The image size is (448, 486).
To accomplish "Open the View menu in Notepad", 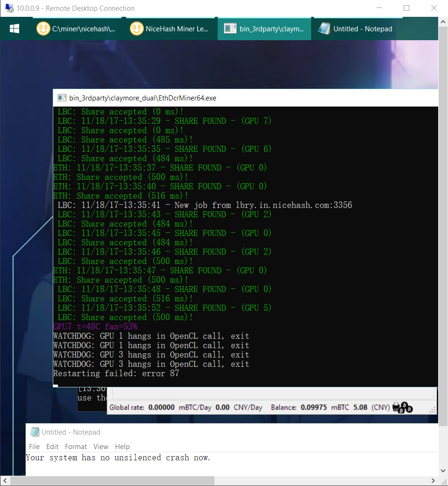I will tap(100, 447).
